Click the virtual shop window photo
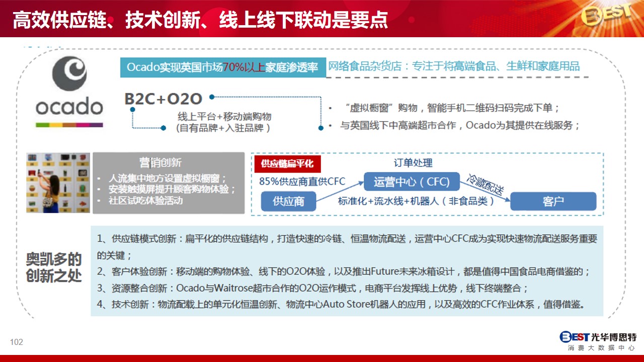 click(x=58, y=183)
